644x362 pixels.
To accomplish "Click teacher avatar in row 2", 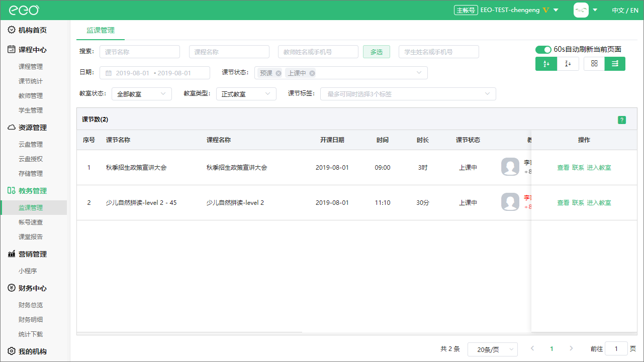I will click(x=510, y=202).
